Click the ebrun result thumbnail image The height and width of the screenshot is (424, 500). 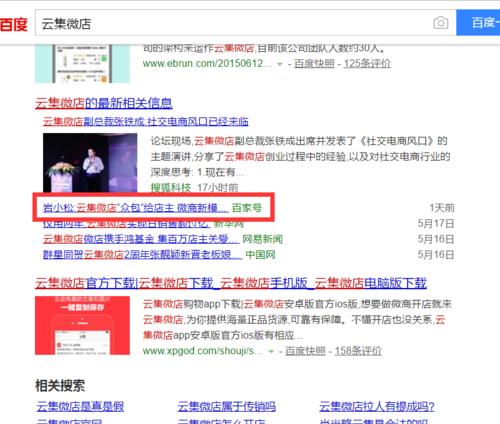pyautogui.click(x=82, y=64)
